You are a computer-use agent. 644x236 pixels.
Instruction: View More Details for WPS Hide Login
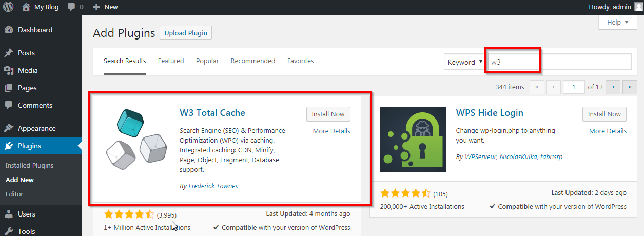click(608, 131)
